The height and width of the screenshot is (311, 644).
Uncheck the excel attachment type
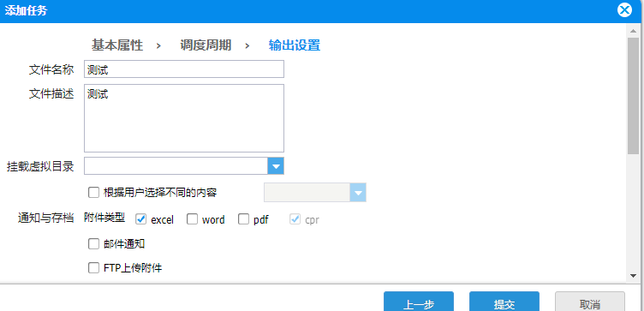140,219
